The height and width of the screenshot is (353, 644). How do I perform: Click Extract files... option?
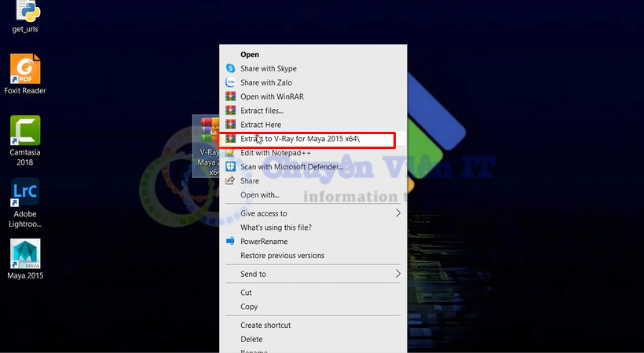pyautogui.click(x=262, y=111)
